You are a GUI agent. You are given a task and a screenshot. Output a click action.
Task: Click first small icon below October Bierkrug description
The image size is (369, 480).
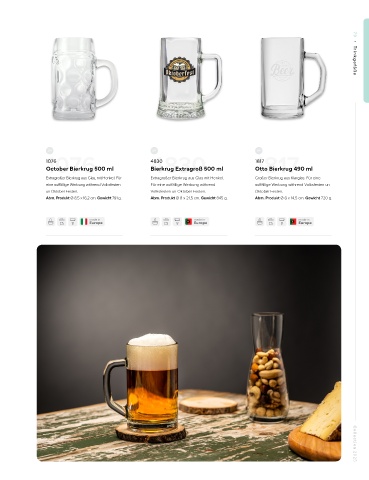(50, 222)
